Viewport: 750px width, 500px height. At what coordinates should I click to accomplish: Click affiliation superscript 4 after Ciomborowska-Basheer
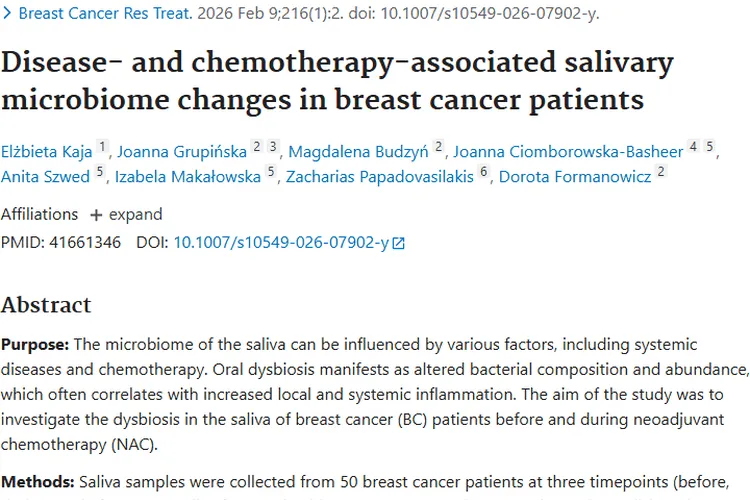tap(693, 148)
